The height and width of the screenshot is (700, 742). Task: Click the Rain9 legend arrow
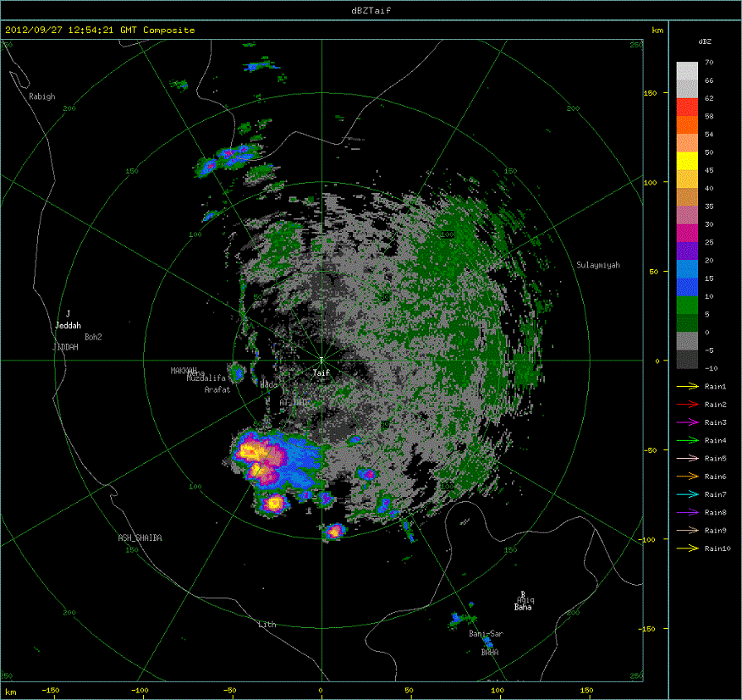pyautogui.click(x=688, y=530)
